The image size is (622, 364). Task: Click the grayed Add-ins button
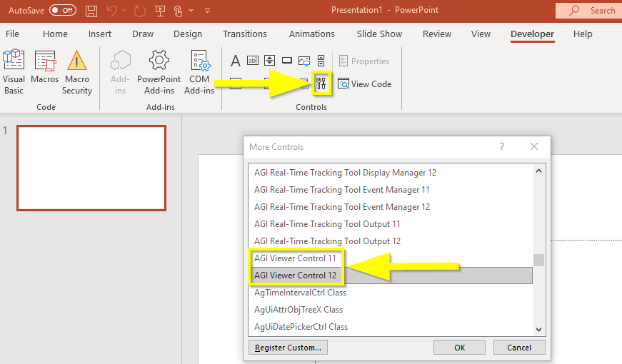click(x=120, y=72)
